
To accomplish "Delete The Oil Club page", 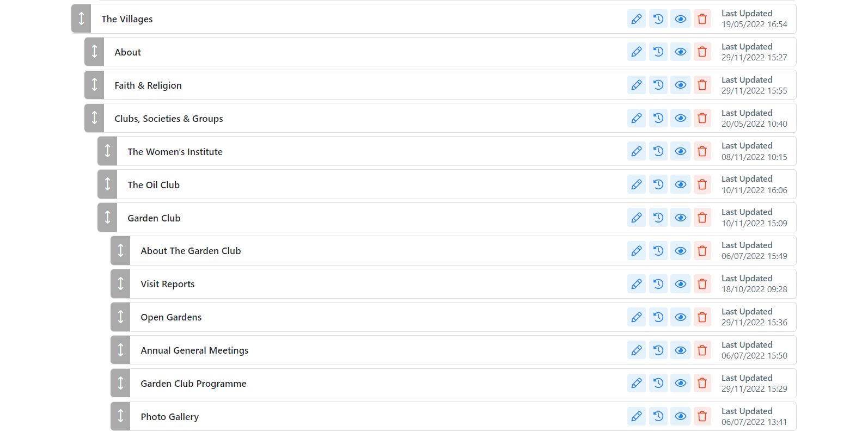I will tap(702, 185).
